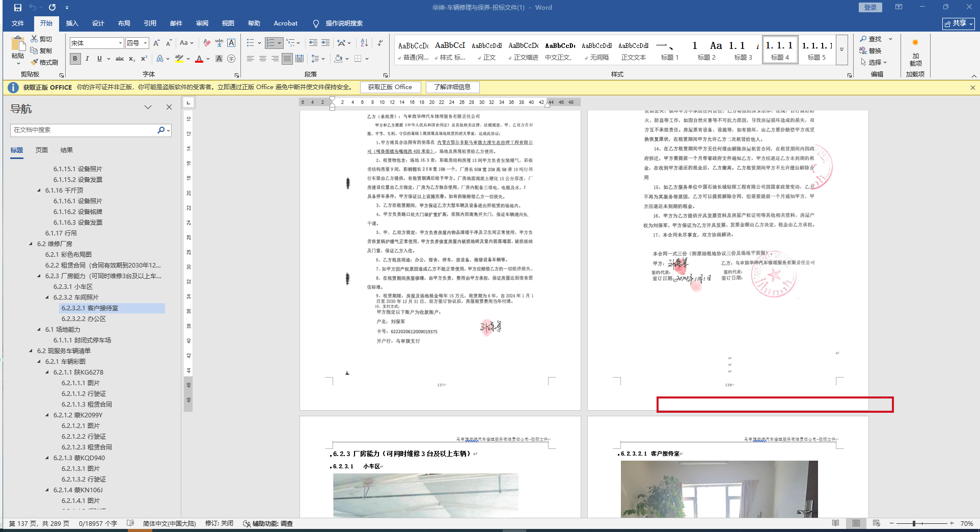Align paragraph text to the right

point(275,59)
